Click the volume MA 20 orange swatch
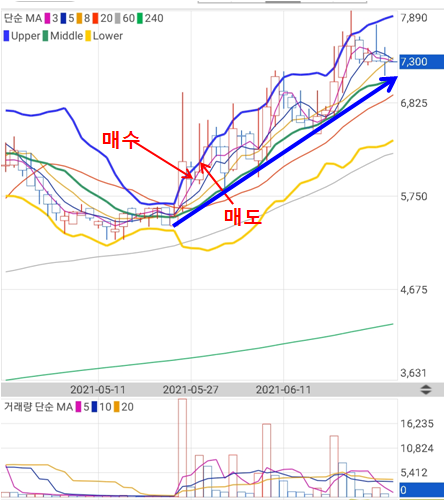445x501 pixels. 117,407
